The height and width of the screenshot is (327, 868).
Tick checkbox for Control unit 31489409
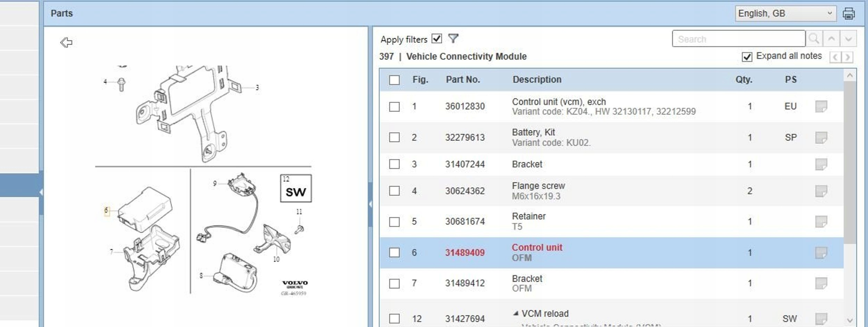[394, 253]
